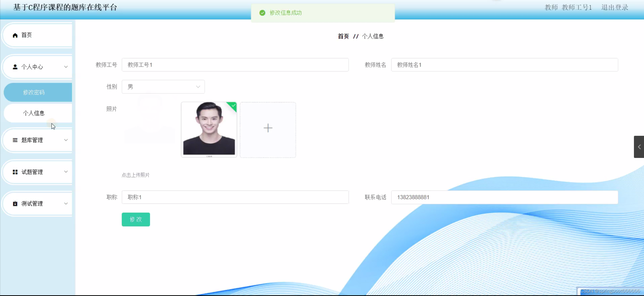Click the 首页 breadcrumb link
644x296 pixels.
tap(343, 36)
